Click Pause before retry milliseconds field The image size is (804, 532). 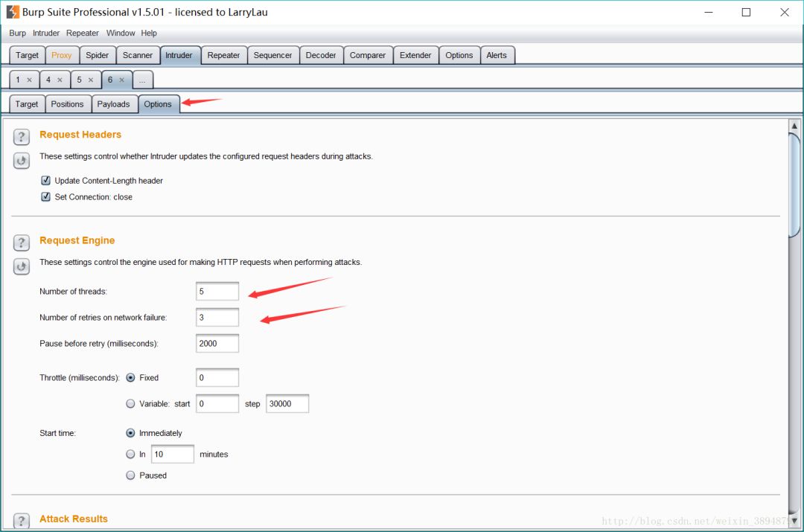(x=217, y=344)
